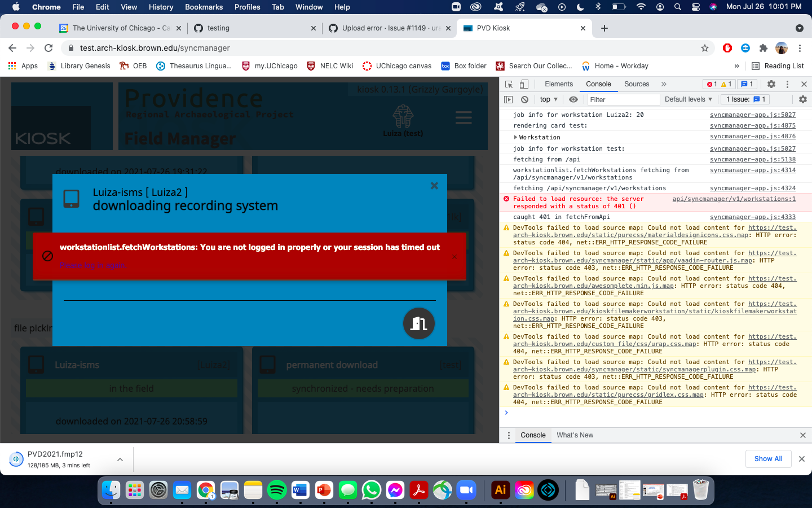Click inside the console Filter field
The width and height of the screenshot is (812, 508).
(623, 99)
